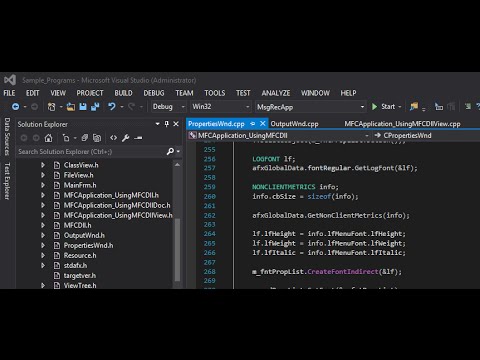Open the PROJECT menu
The image size is (480, 360).
pyautogui.click(x=90, y=93)
